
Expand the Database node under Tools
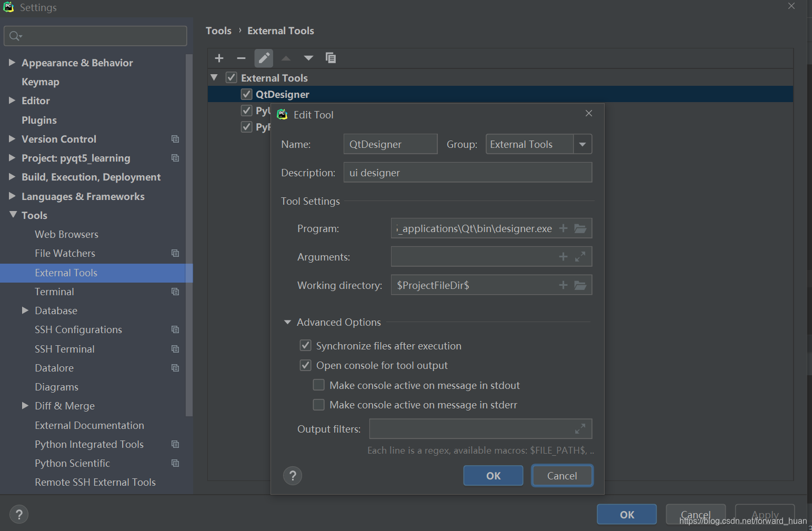click(25, 310)
